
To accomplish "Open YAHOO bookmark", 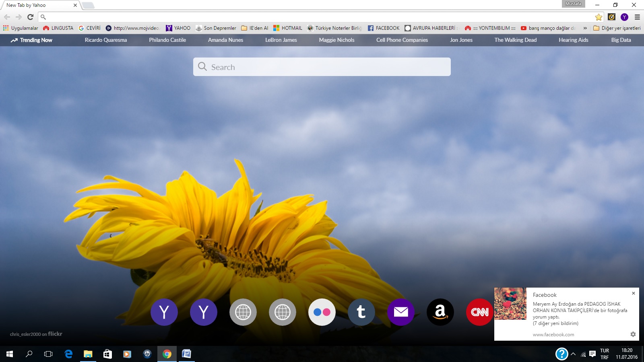I will (178, 28).
